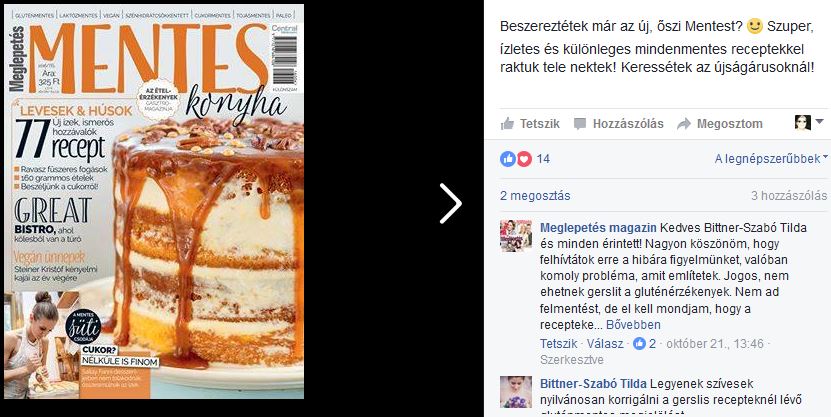Click the red heart reaction icon
This screenshot has width=831, height=417.
pyautogui.click(x=524, y=159)
